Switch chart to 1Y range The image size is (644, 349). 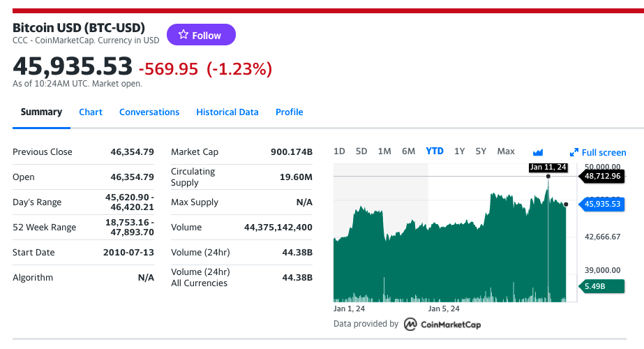(459, 151)
